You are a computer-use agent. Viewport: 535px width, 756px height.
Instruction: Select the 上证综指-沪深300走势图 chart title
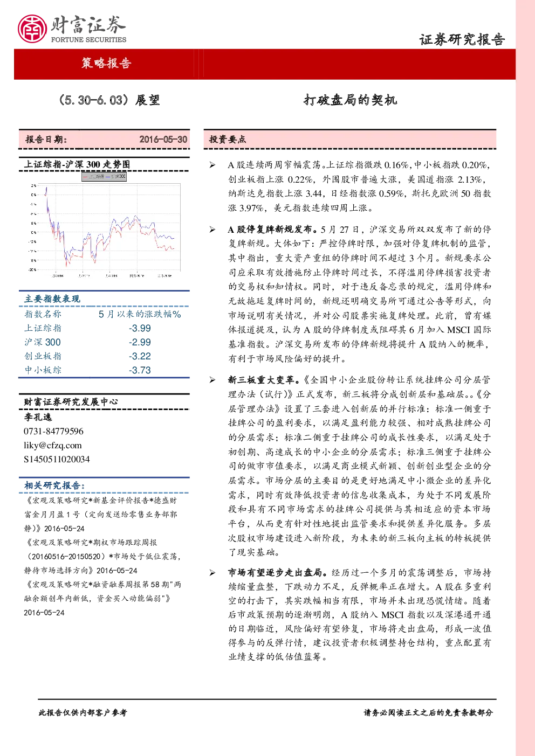pos(77,164)
